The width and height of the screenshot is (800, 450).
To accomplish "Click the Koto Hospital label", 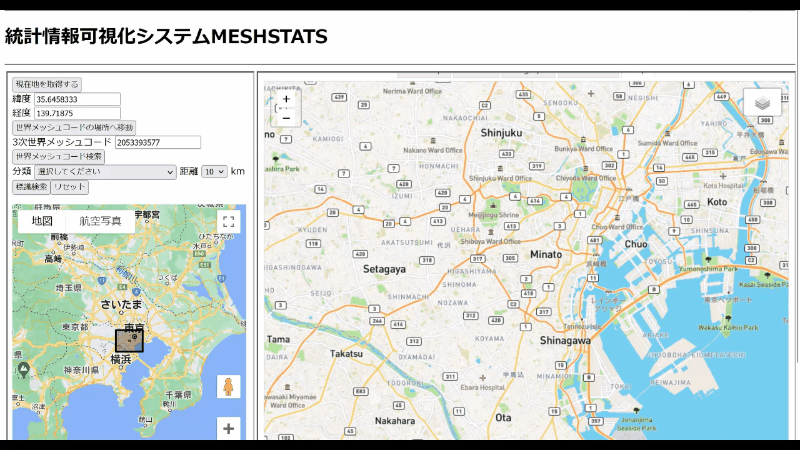I will tap(723, 186).
